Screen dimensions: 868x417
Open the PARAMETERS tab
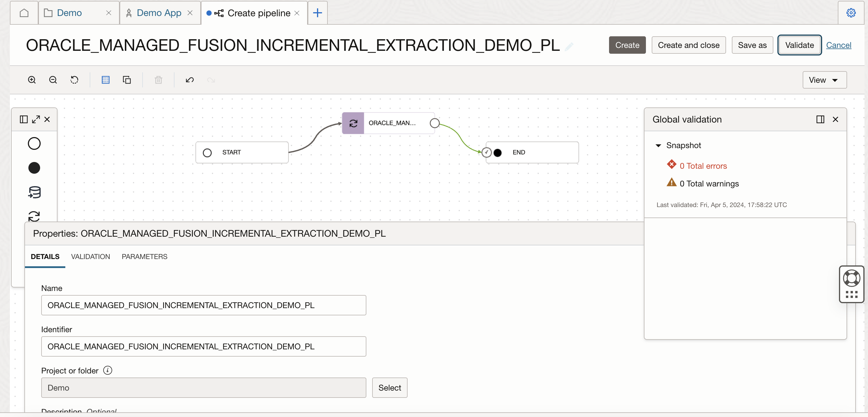click(x=144, y=256)
